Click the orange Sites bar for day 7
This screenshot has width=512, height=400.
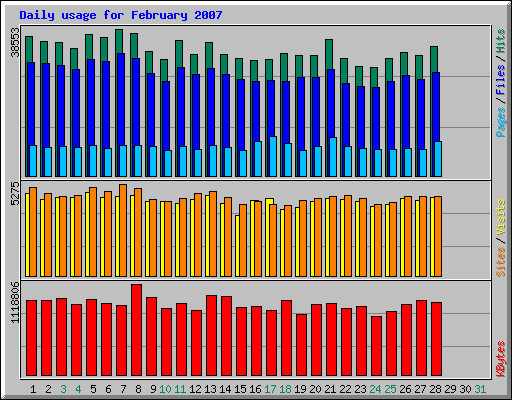(x=123, y=230)
